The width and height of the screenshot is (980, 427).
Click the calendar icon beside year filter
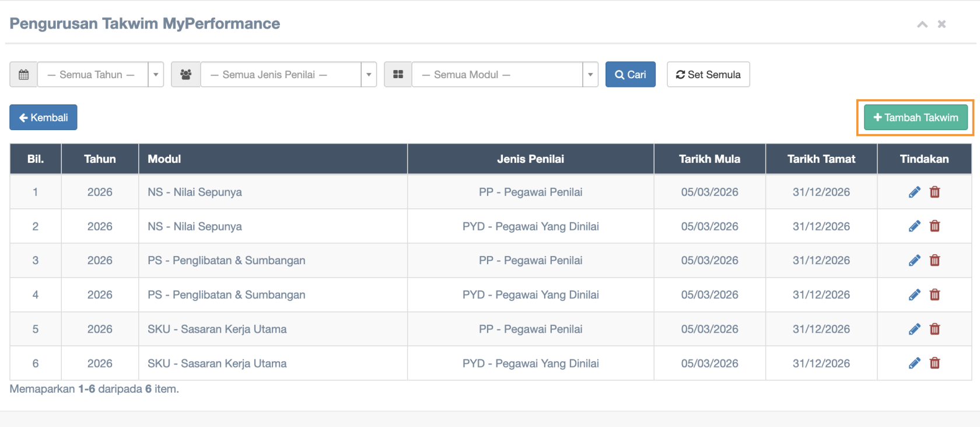[23, 75]
